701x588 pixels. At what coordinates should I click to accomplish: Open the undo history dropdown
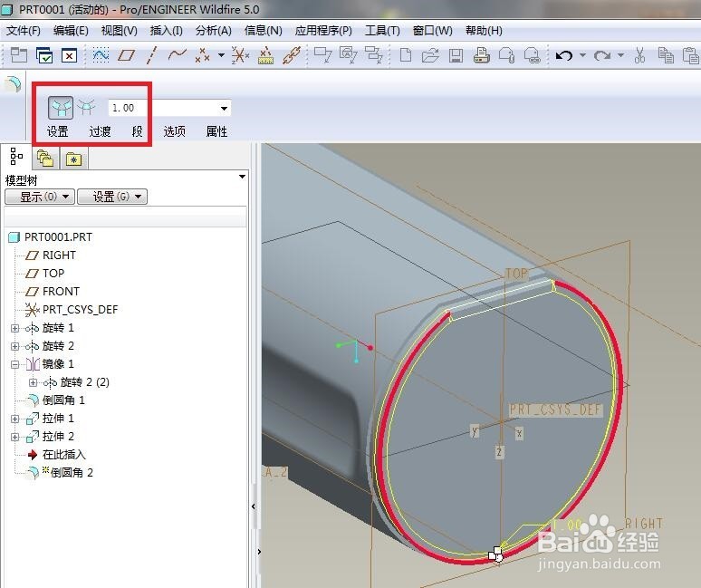[582, 55]
